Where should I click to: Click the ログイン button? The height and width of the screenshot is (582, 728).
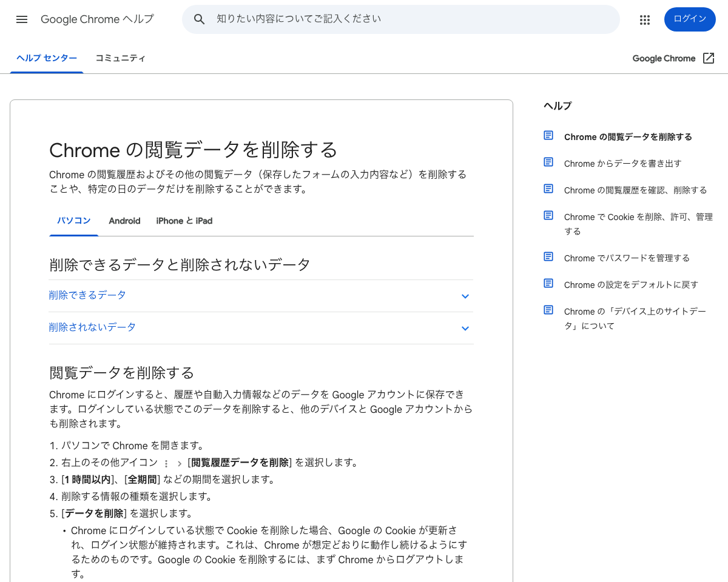coord(690,19)
